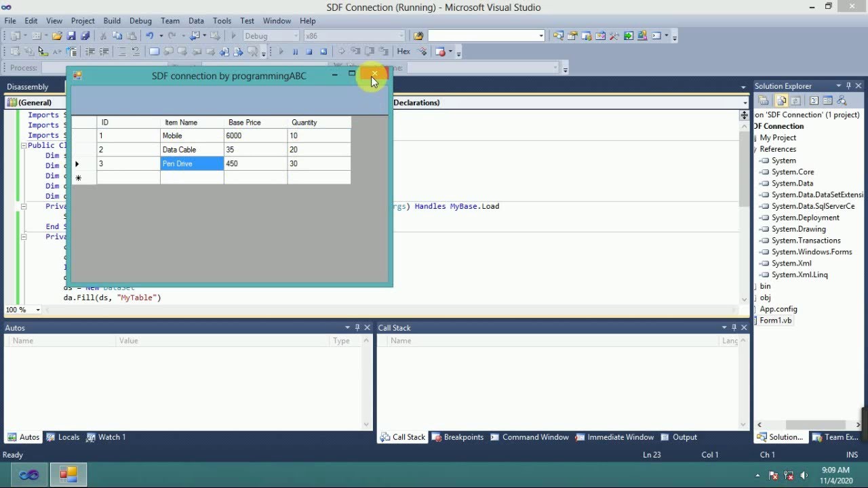
Task: Switch to the Output tab
Action: coord(679,437)
